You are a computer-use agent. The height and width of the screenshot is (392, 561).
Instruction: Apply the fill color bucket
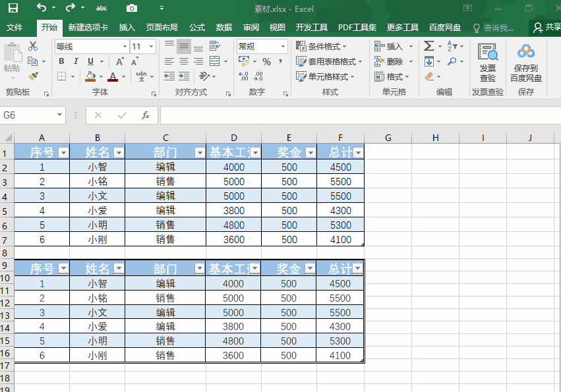pos(90,76)
